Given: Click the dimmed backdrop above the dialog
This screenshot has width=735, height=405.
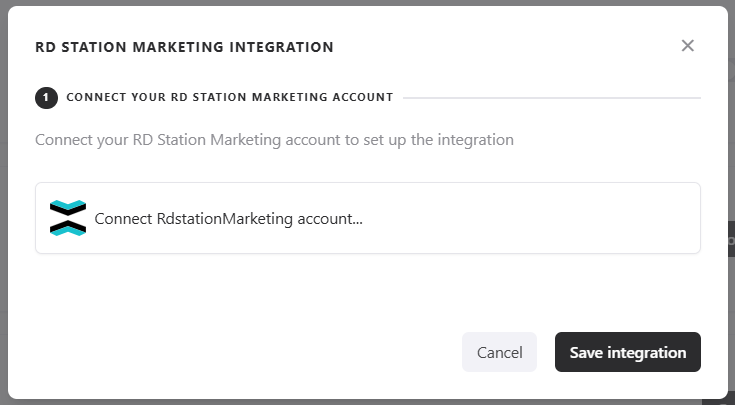Looking at the screenshot, I should pos(367,2).
